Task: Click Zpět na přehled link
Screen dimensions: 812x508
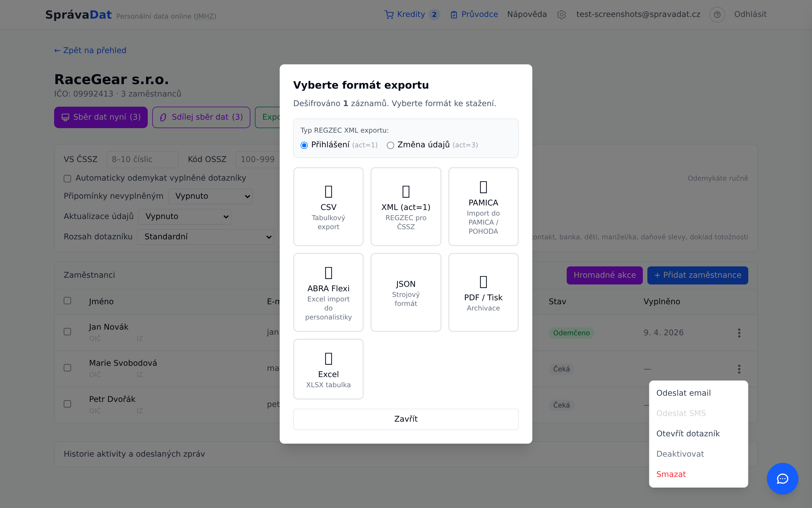Action: click(90, 51)
